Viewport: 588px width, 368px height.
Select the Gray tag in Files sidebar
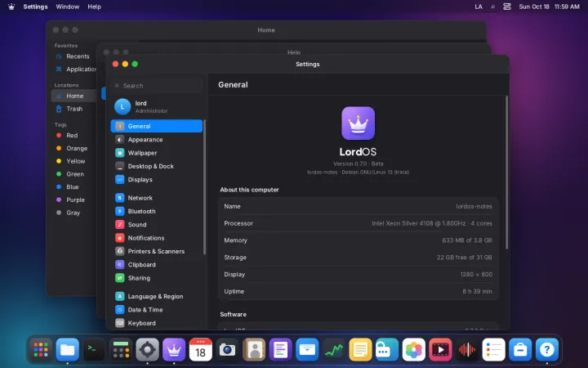click(x=73, y=213)
